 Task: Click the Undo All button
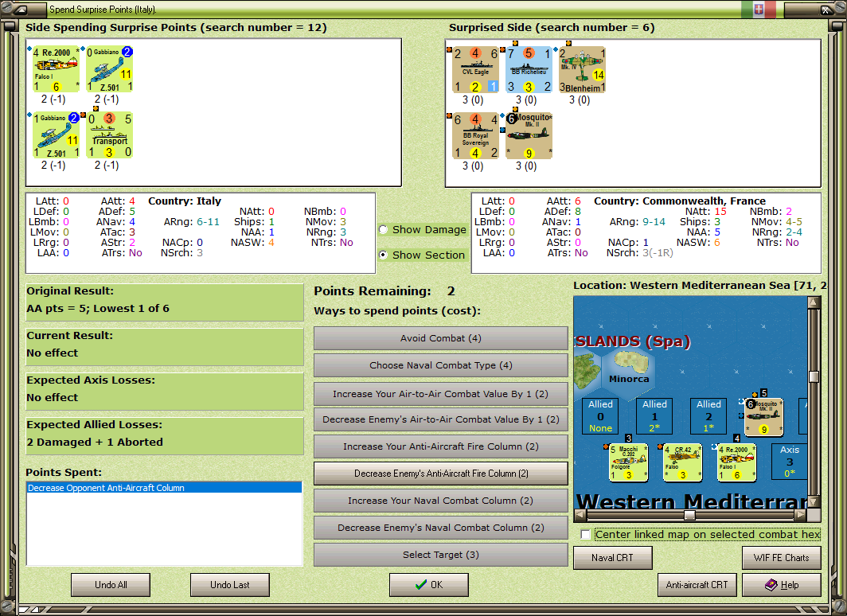pyautogui.click(x=111, y=585)
